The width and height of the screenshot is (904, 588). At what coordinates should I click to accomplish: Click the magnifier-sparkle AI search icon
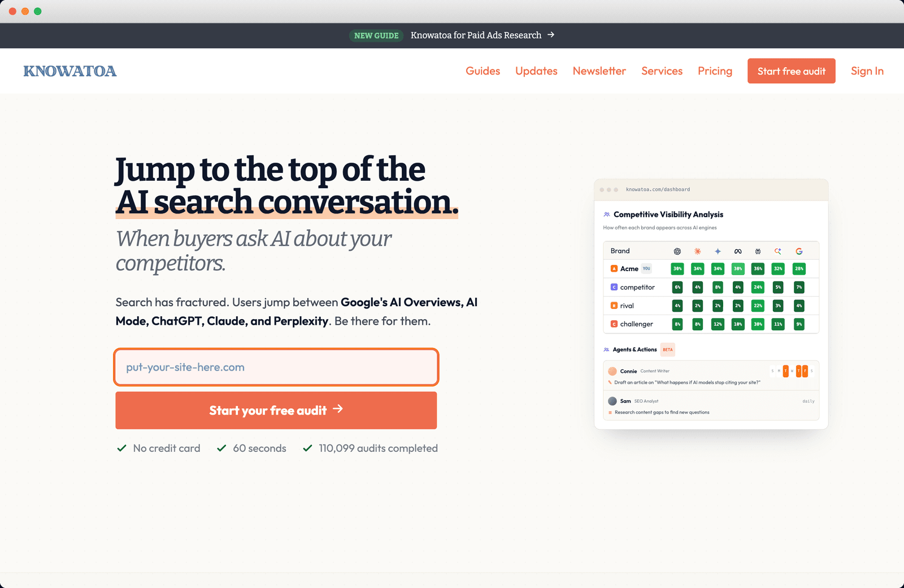(x=778, y=251)
